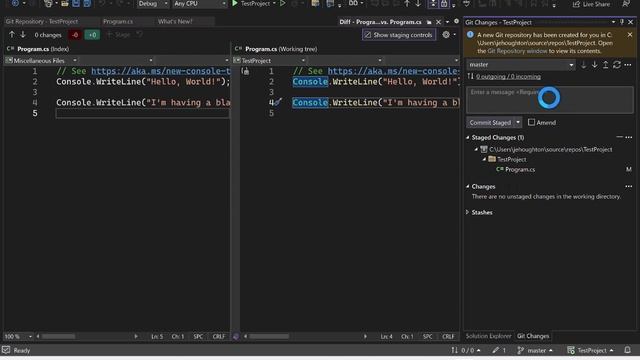This screenshot has width=640, height=360.
Task: Select staged Program.cs file
Action: (x=520, y=169)
